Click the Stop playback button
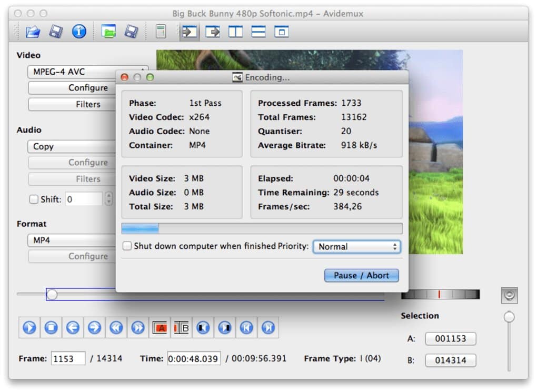This screenshot has height=392, width=537. coord(51,328)
